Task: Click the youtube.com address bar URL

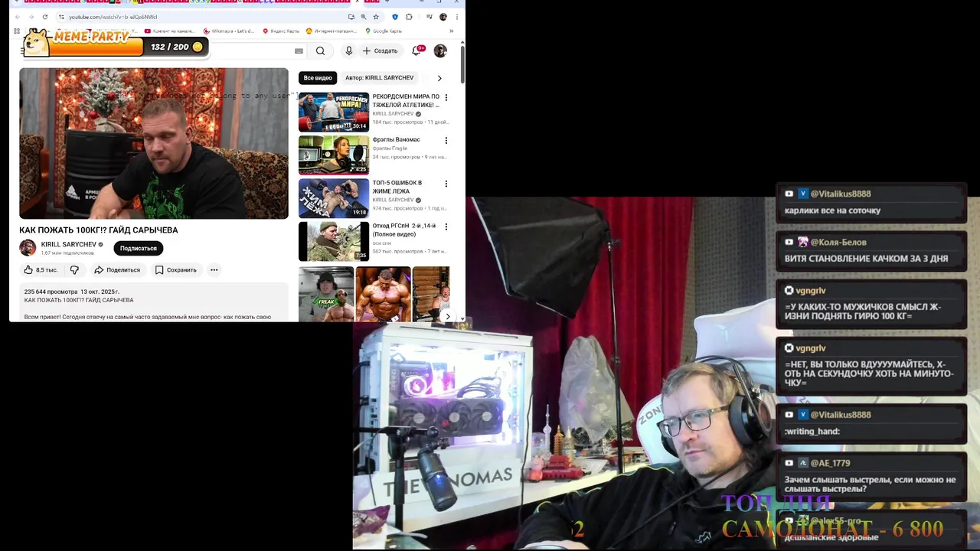Action: pos(113,17)
